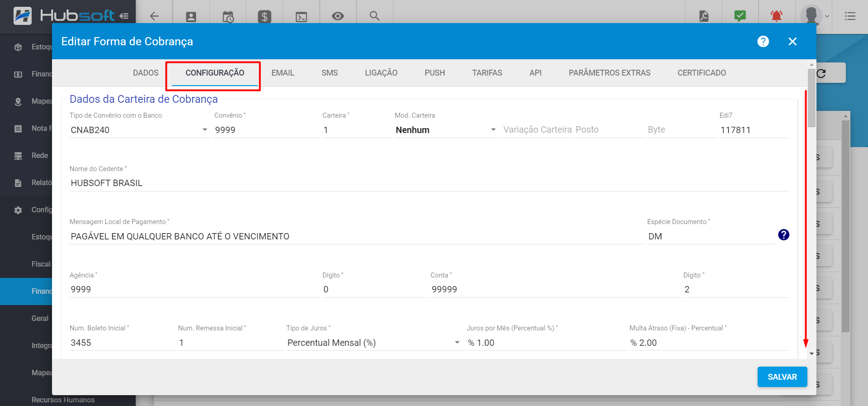Edit the Multa Atraso percentual field
The height and width of the screenshot is (406, 868).
pos(709,343)
